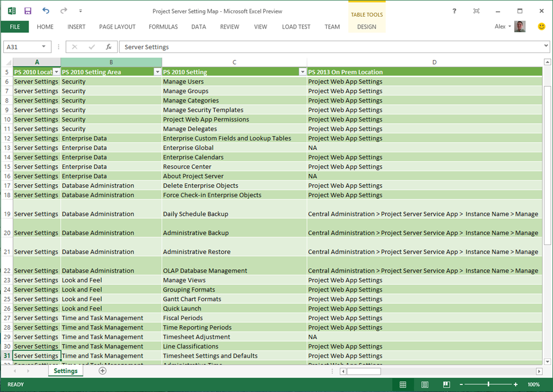Add a new sheet with plus icon

point(103,370)
